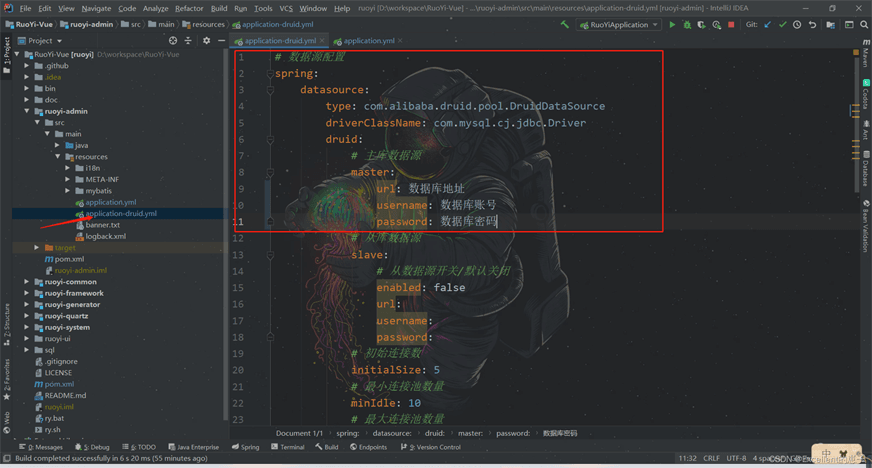Hide the Project panel with minus icon
Screen dimensions: 872x468
(221, 41)
